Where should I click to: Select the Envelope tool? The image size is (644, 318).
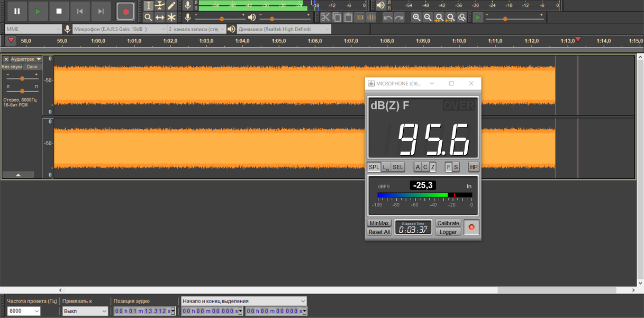coord(160,5)
